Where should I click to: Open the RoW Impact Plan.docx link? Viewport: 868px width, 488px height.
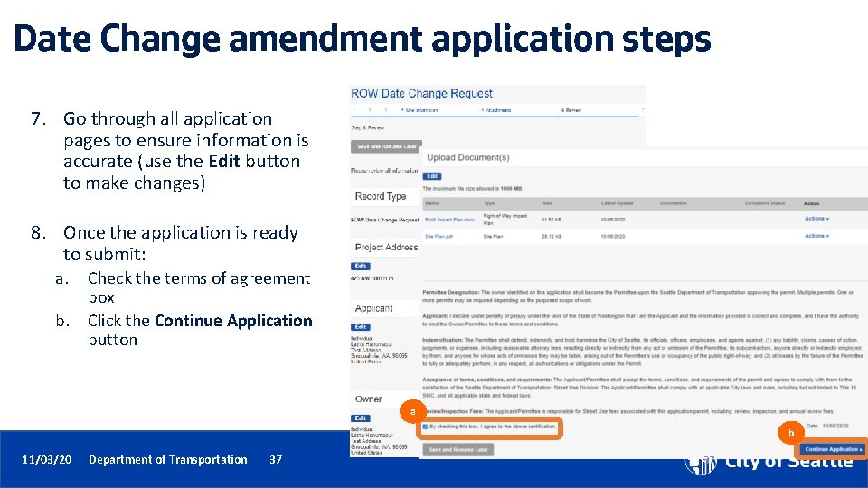pos(449,220)
